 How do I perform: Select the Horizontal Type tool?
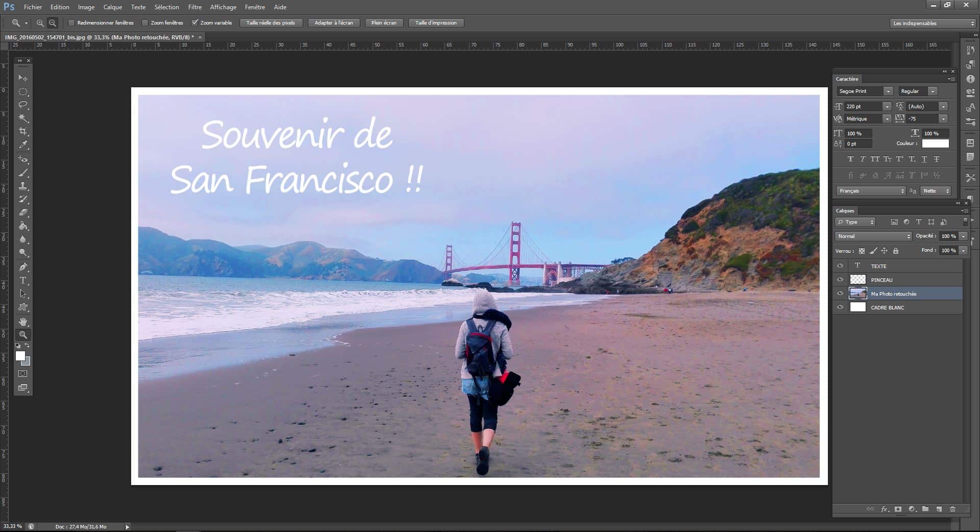pyautogui.click(x=23, y=280)
